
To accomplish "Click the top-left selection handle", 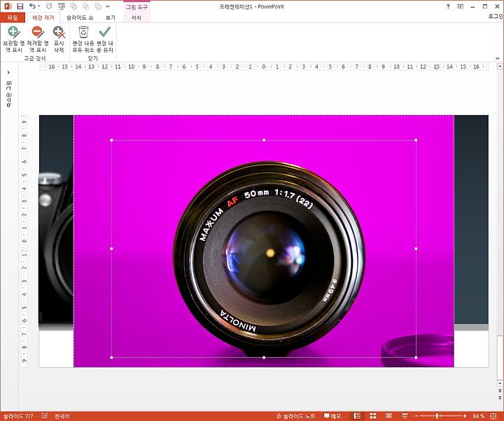I will click(111, 140).
